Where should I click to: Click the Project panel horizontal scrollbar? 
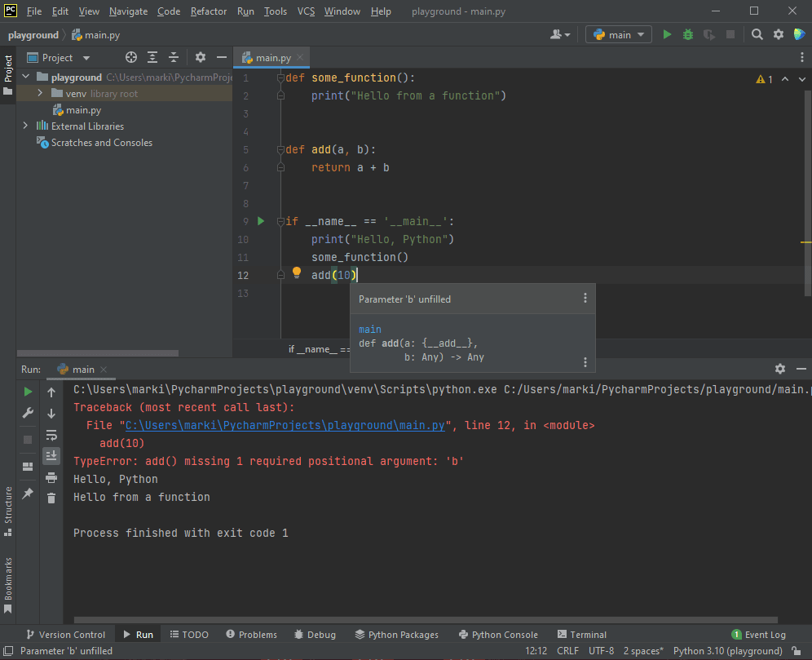click(98, 353)
